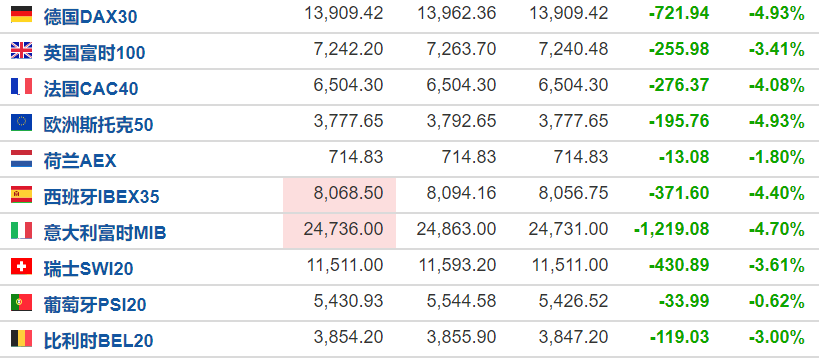Click the Italy flag icon
This screenshot has height=360, width=819.
pos(21,231)
